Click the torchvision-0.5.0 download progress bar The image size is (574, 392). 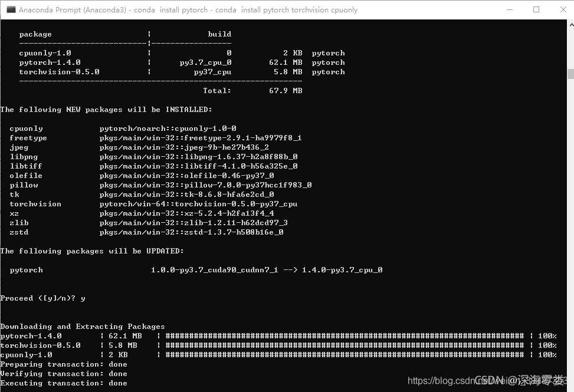pyautogui.click(x=345, y=345)
